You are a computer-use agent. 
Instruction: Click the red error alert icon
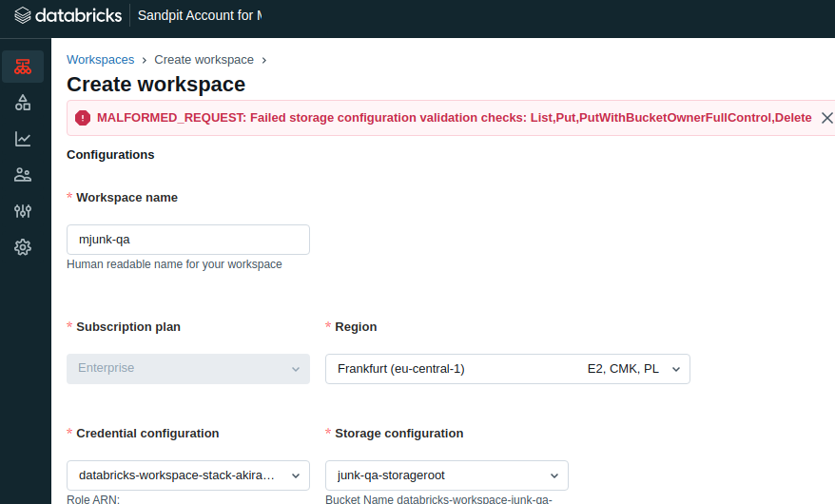(x=83, y=118)
